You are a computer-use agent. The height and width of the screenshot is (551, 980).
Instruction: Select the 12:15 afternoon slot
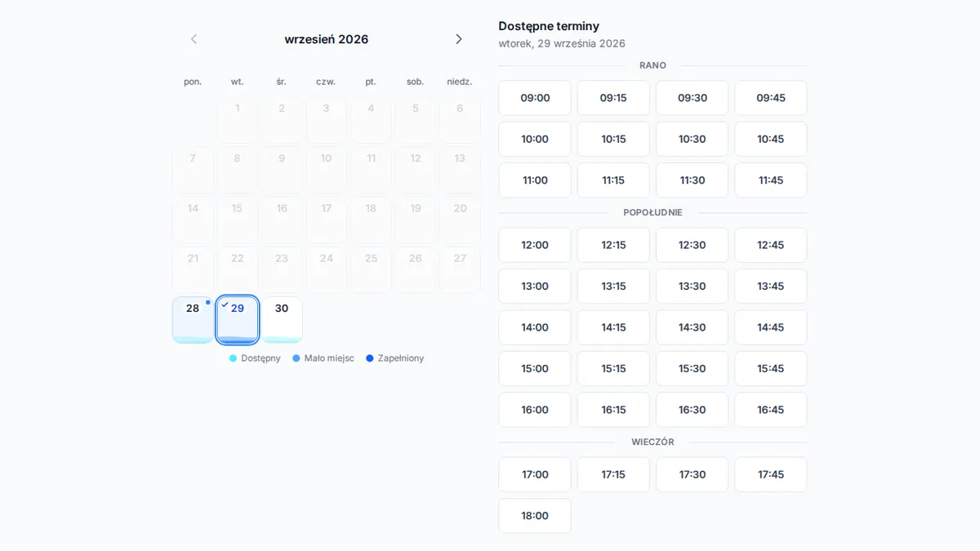(x=613, y=245)
